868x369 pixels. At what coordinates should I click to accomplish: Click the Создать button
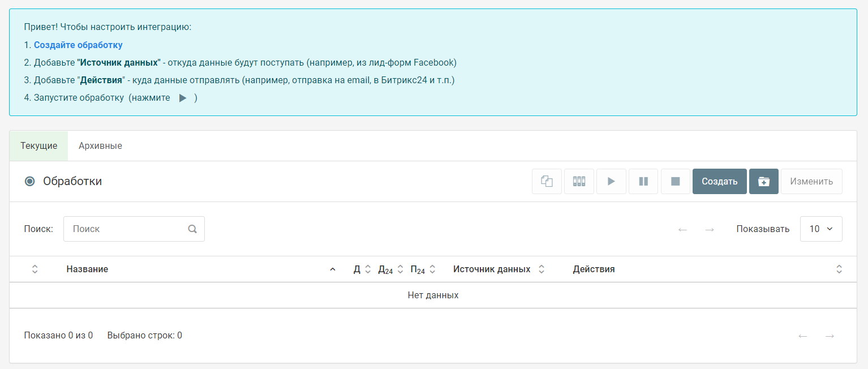point(720,181)
